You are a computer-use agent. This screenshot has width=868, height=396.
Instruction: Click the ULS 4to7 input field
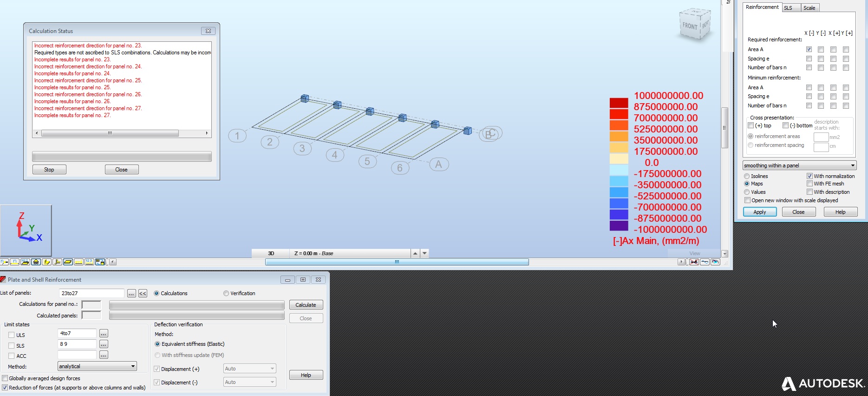(x=77, y=333)
